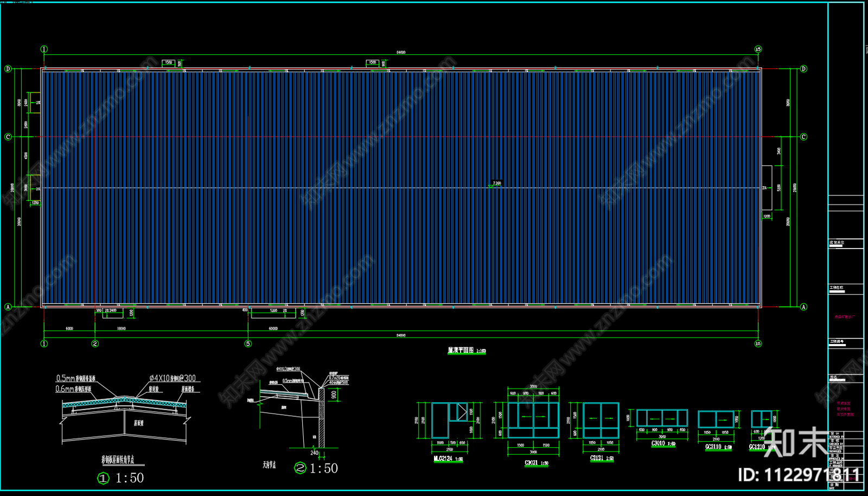Select the C3021 window elevation drawing

[533, 420]
